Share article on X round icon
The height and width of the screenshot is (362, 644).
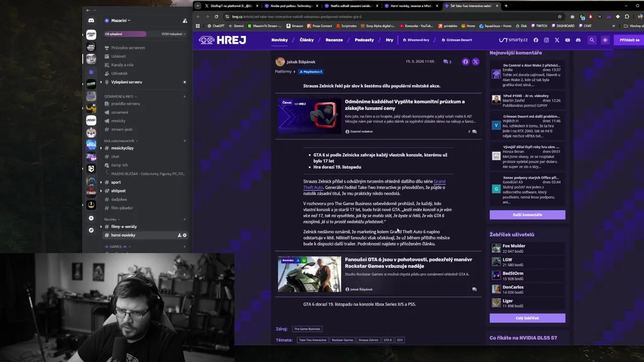coord(475,62)
